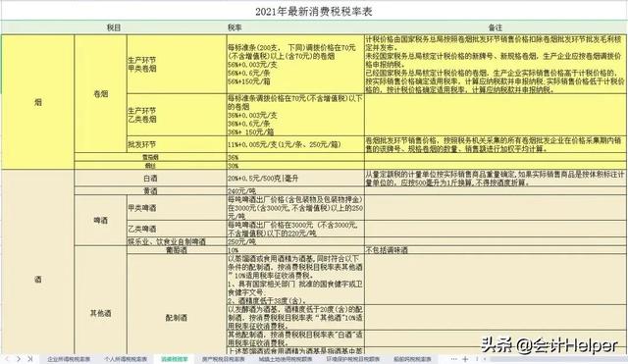Select the 甲类啤酒 cell

click(x=177, y=208)
